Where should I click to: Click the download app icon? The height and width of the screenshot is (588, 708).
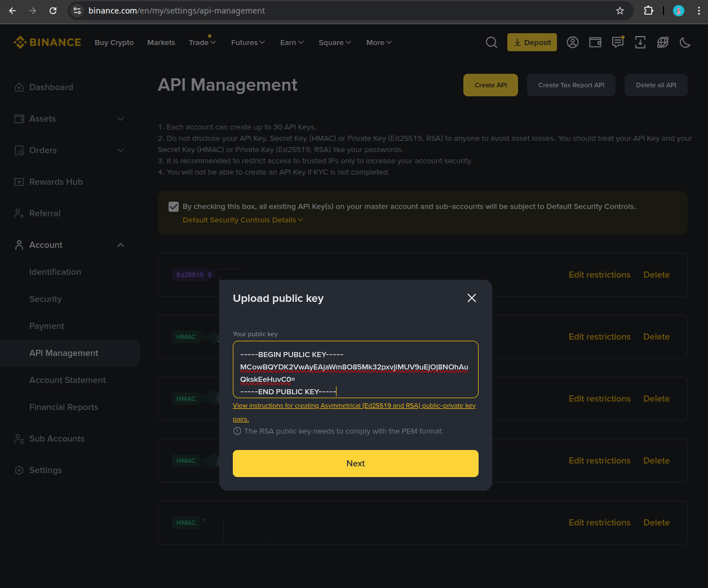pyautogui.click(x=640, y=42)
